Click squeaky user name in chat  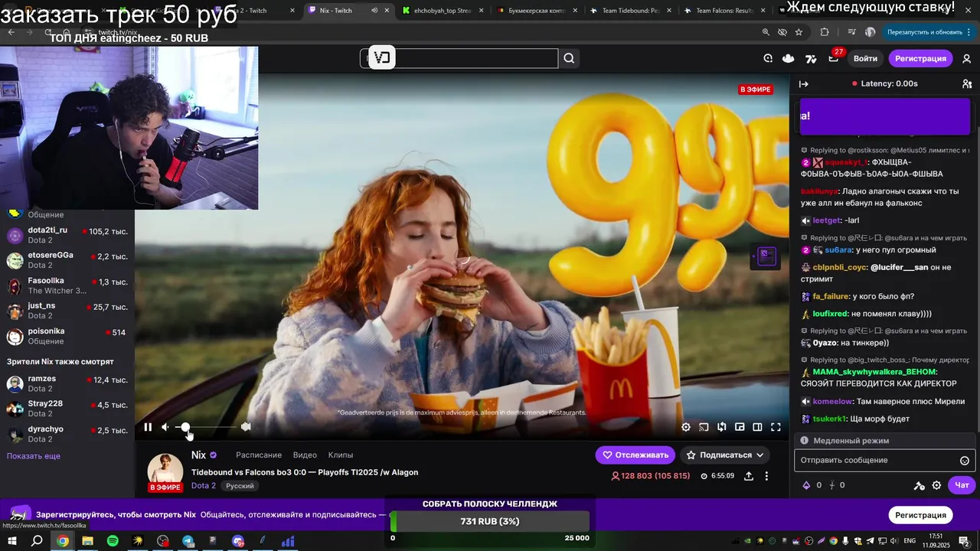coord(845,162)
